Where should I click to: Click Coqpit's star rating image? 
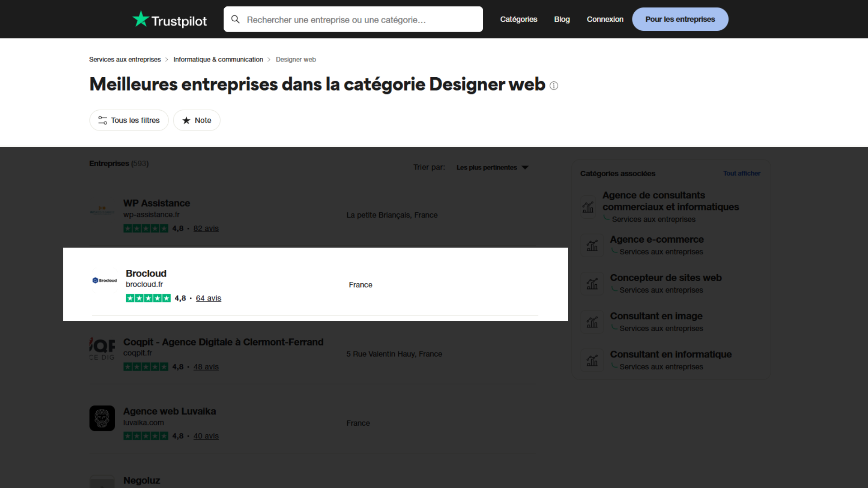click(x=146, y=367)
